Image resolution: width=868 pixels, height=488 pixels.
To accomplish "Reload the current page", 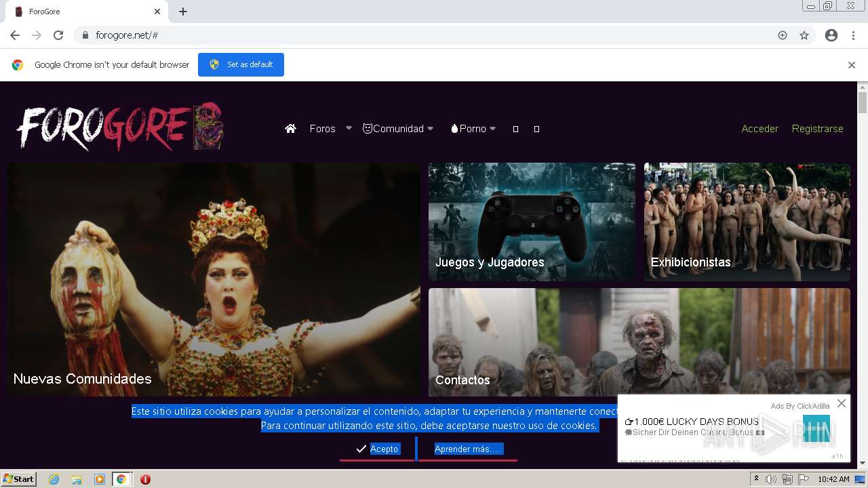I will (x=58, y=35).
